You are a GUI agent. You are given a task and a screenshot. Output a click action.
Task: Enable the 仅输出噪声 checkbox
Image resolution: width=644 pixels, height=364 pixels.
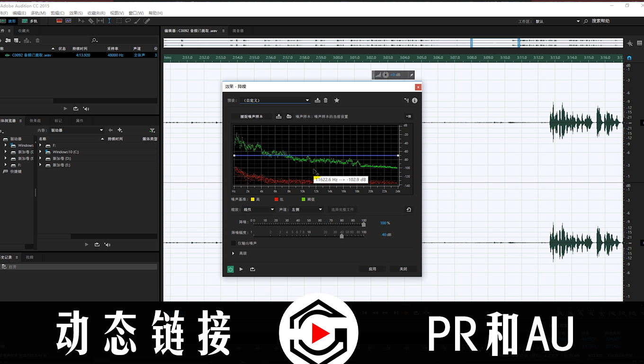[233, 243]
